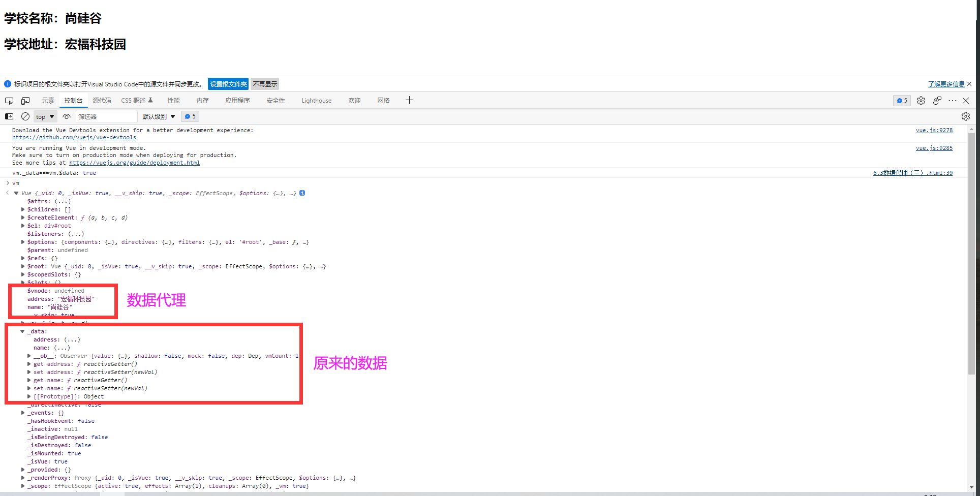Open the issues counter showing 5

[901, 100]
